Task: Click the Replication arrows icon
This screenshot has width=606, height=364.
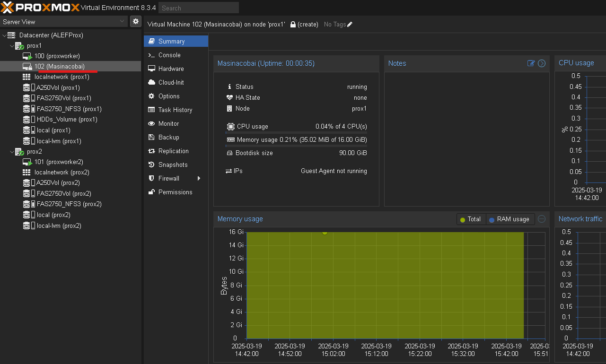Action: tap(151, 151)
